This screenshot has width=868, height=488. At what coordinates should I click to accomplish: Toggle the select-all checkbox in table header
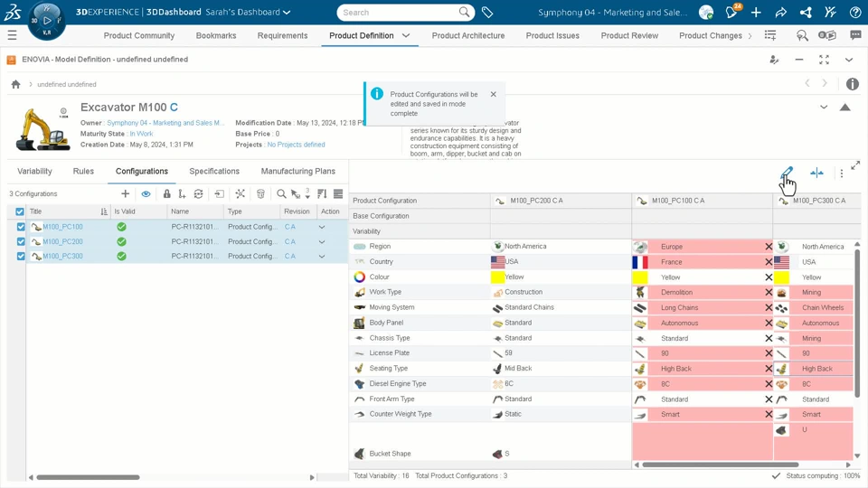click(20, 211)
